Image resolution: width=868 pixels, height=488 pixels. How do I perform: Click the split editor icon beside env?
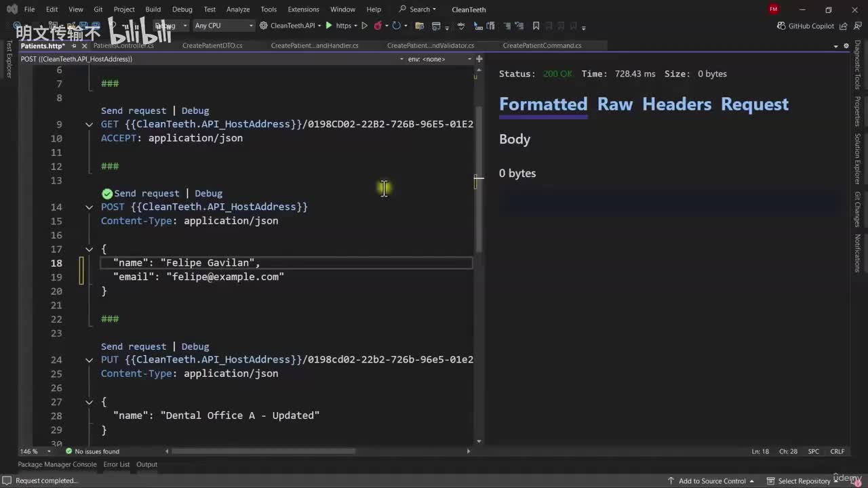(x=479, y=59)
